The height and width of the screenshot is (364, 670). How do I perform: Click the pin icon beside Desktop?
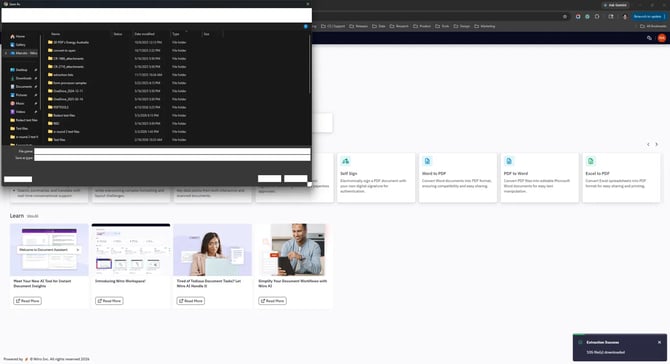[x=36, y=70]
